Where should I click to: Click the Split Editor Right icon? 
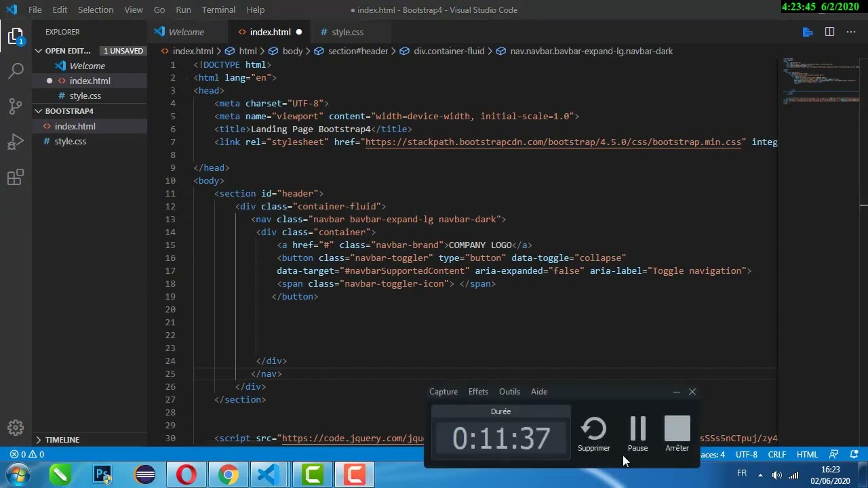pos(829,32)
